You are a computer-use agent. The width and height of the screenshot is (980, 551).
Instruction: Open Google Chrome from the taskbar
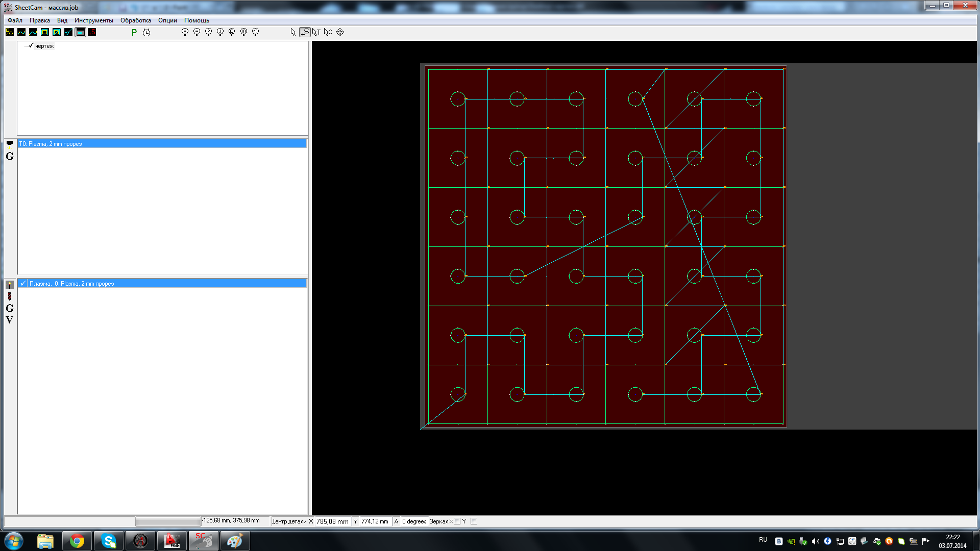(x=77, y=541)
